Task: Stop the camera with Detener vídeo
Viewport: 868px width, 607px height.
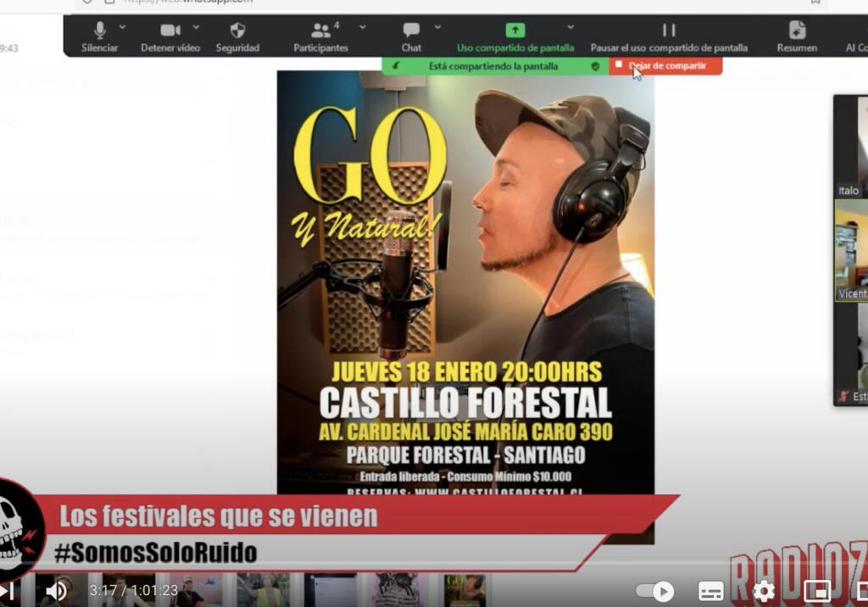Action: [x=170, y=36]
